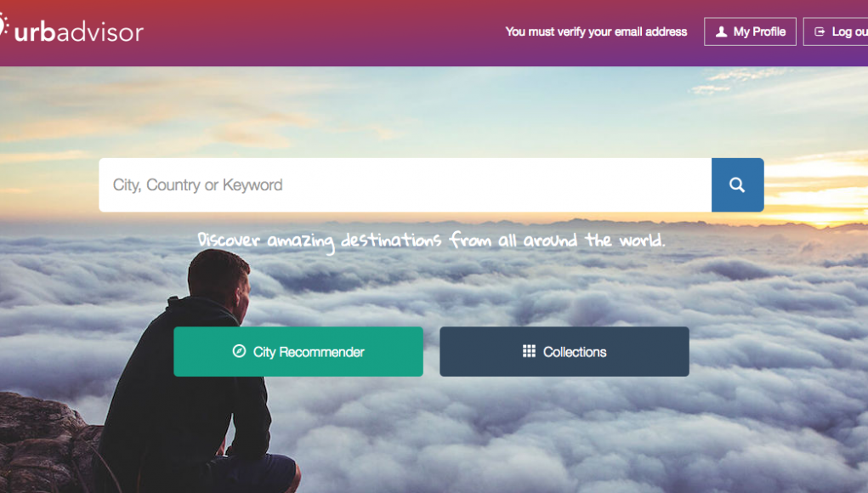Click the Collections label text
The image size is (868, 493).
[575, 352]
